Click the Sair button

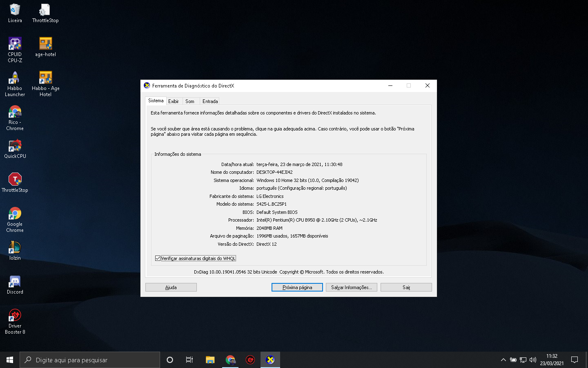coord(406,287)
